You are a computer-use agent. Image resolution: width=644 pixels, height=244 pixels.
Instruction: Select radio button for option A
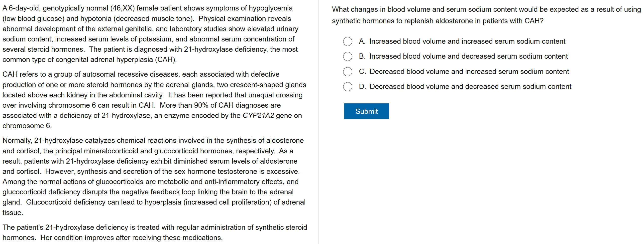347,41
